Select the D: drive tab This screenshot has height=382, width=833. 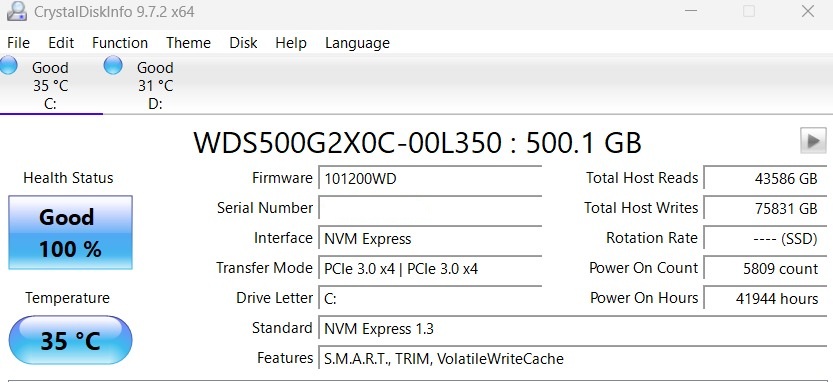point(155,85)
